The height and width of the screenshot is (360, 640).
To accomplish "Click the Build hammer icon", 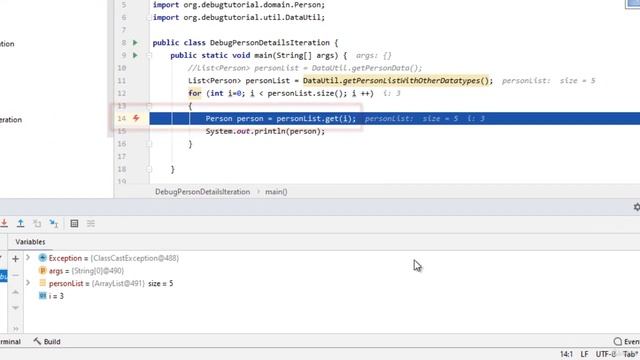I will point(37,341).
